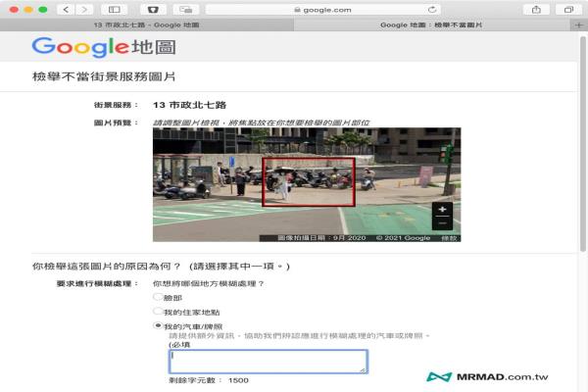Go back with Safari back arrow
The height and width of the screenshot is (392, 588).
coord(66,10)
